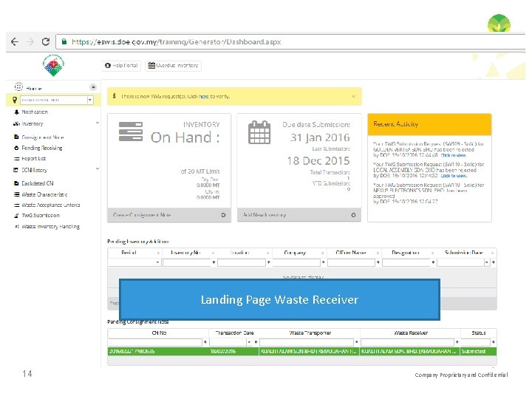Click the Create Consignment Note footer button

tap(169, 215)
